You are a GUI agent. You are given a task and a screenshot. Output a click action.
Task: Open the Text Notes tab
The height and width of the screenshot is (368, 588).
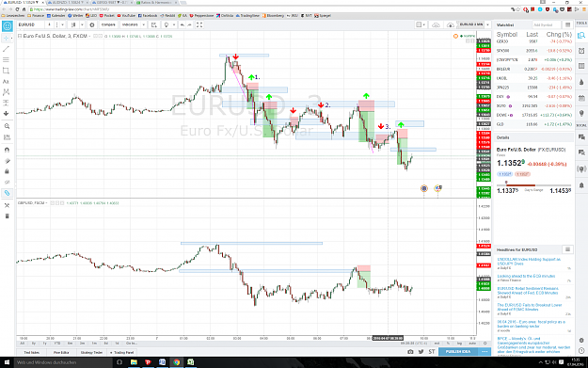tap(31, 353)
